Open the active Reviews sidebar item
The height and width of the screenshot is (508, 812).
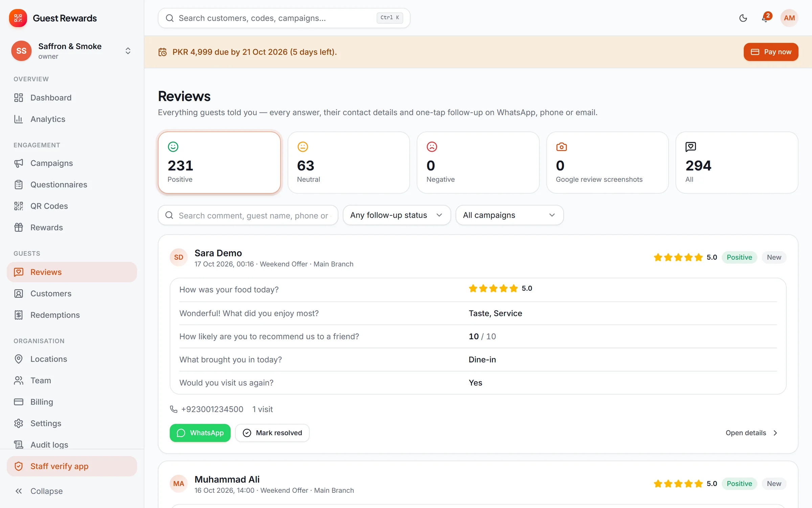(x=72, y=272)
